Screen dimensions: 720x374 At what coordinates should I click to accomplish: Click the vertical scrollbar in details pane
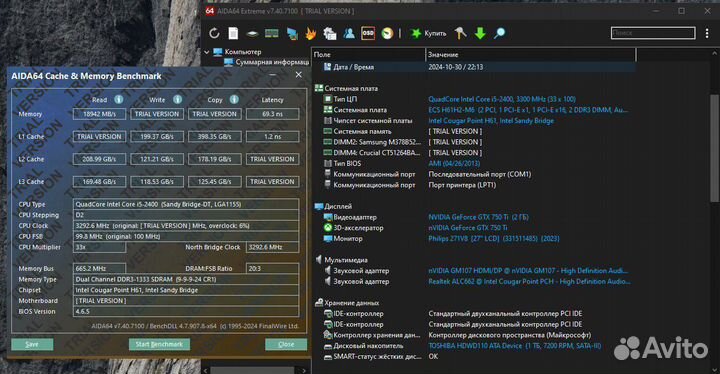point(714,147)
